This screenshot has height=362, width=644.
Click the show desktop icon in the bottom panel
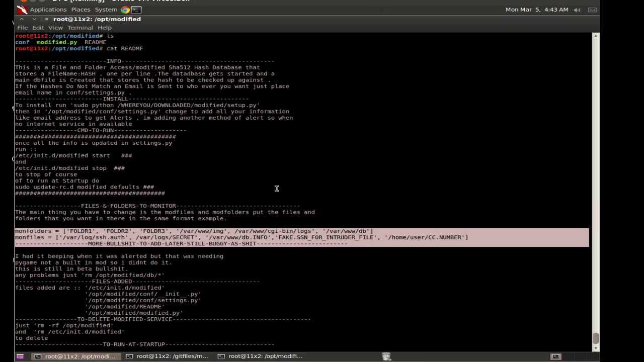pyautogui.click(x=20, y=356)
